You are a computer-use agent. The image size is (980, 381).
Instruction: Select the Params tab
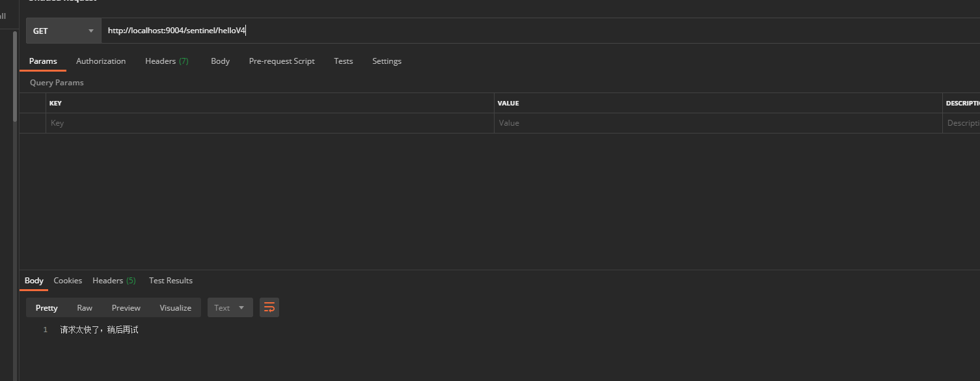click(x=43, y=61)
